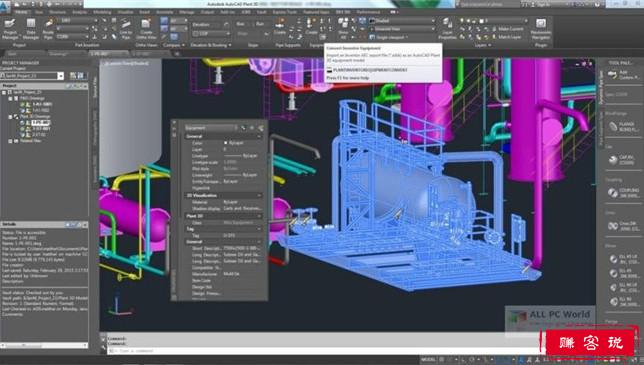Click the command line input field
The height and width of the screenshot is (365, 644).
pos(324,351)
